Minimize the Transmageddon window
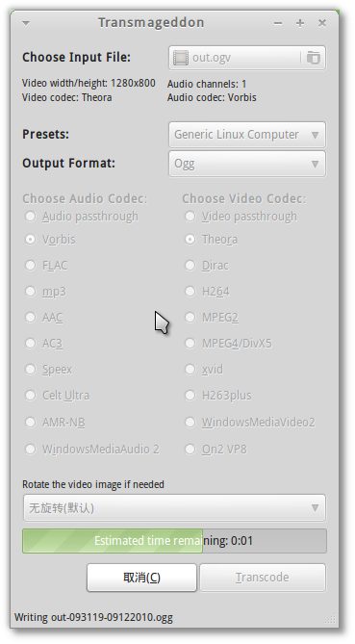Screen dimensions: 355x644 [278, 23]
